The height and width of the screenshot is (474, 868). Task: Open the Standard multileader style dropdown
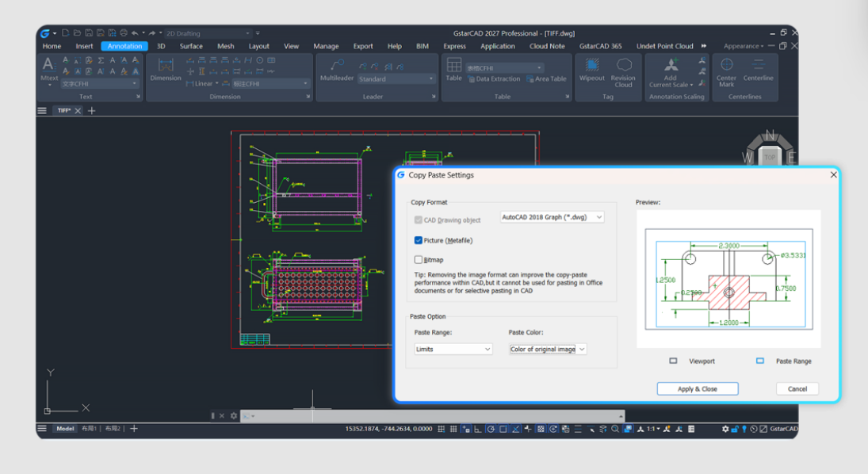pos(396,79)
